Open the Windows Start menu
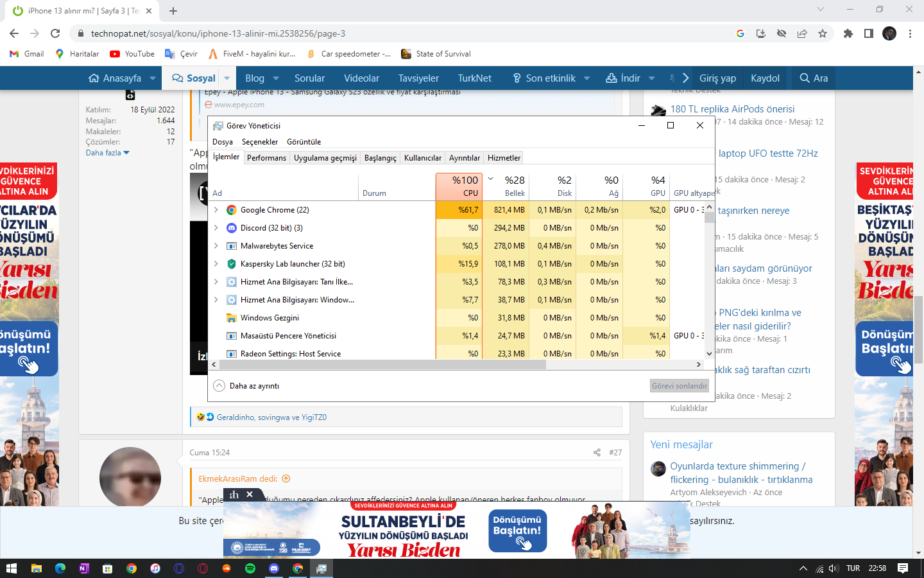This screenshot has height=578, width=924. point(11,568)
